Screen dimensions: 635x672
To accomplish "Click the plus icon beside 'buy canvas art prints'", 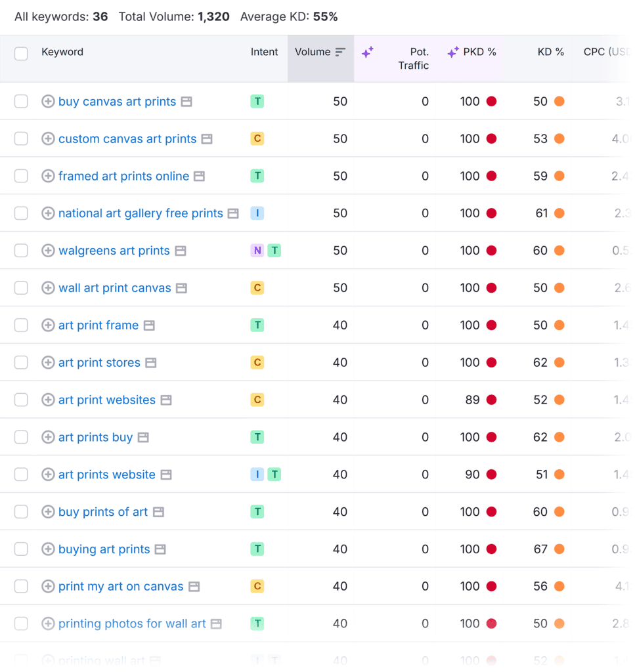I will [48, 102].
